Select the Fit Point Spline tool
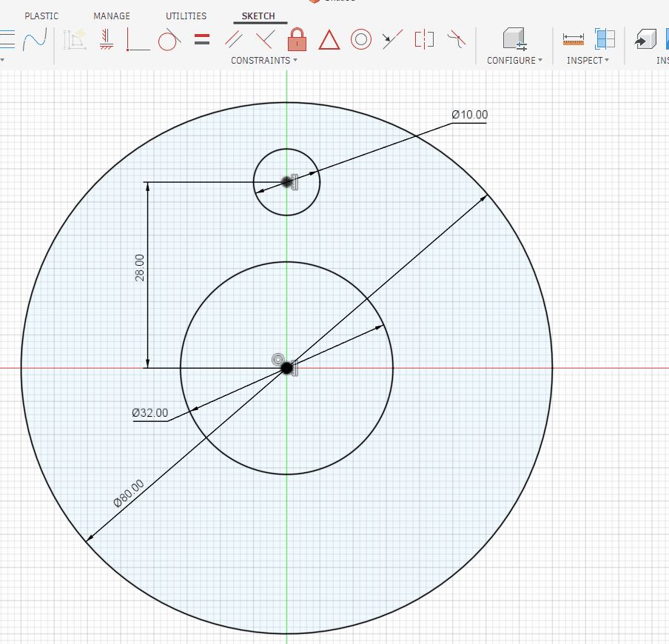The height and width of the screenshot is (644, 669). pyautogui.click(x=35, y=39)
